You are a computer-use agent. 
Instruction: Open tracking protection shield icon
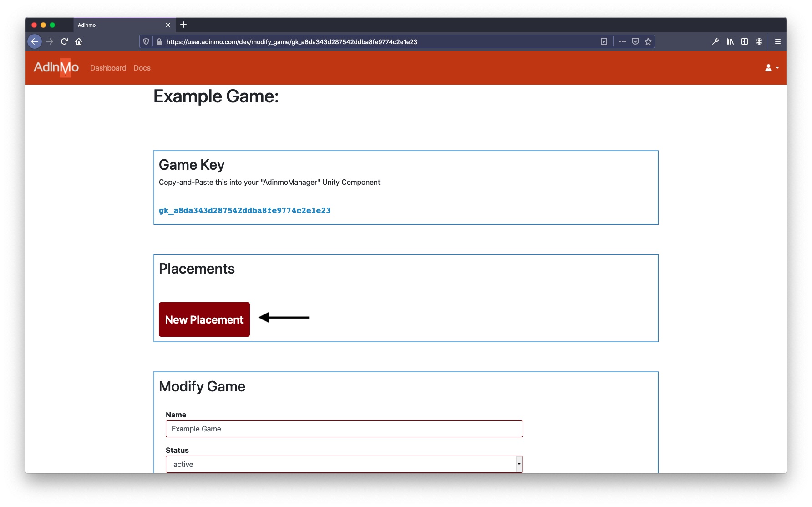pos(146,41)
